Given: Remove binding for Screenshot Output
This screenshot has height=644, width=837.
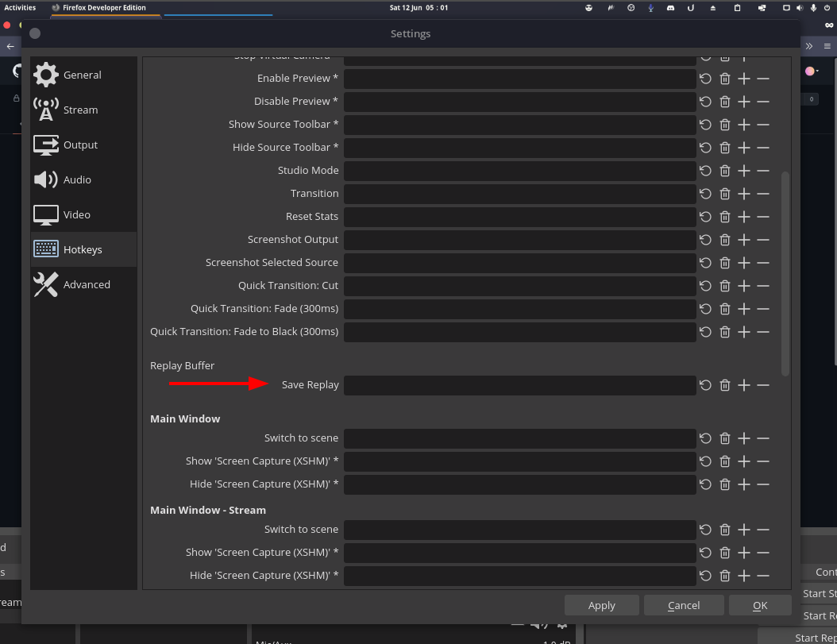Looking at the screenshot, I should click(x=763, y=239).
